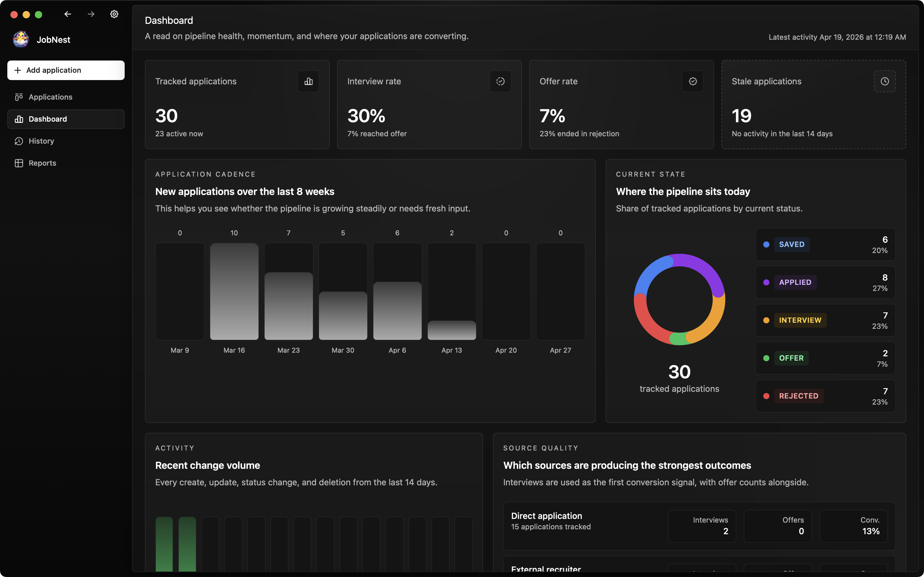Click the REJECTED status badge
This screenshot has width=924, height=577.
point(798,396)
